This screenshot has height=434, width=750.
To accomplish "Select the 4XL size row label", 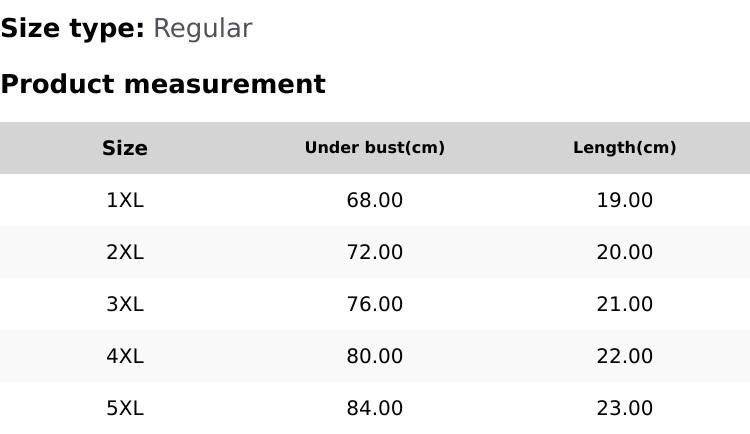I will [125, 356].
